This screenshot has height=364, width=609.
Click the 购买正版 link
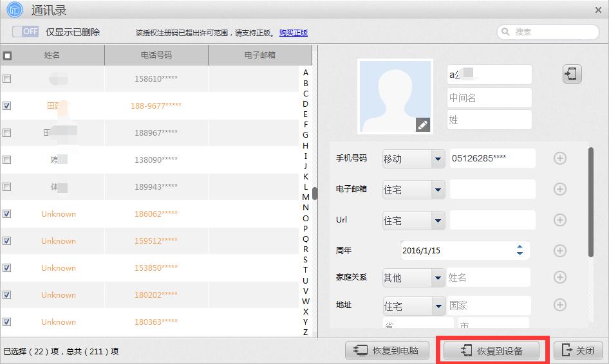(294, 33)
